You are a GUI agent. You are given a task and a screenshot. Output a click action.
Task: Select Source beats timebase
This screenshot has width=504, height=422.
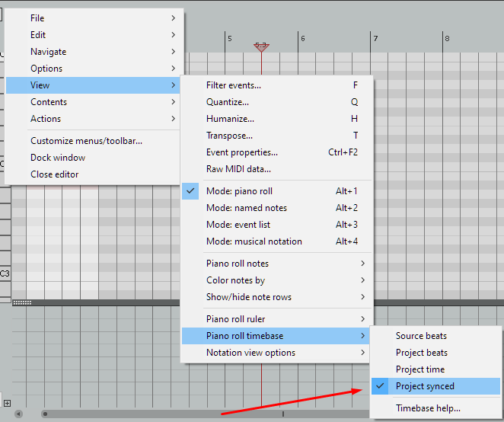click(421, 336)
